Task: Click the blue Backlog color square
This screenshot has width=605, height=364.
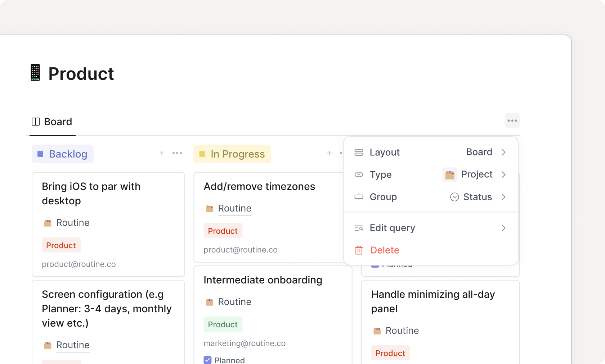Action: click(40, 154)
